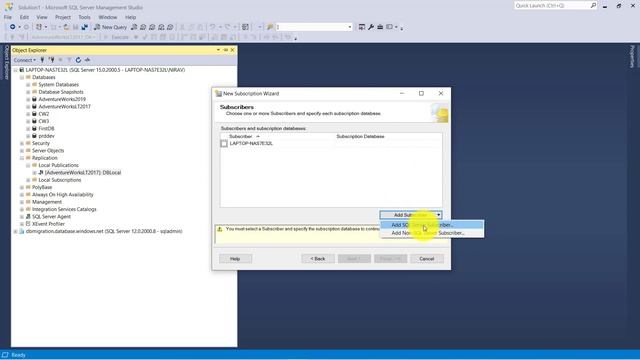
Task: Click the Open File toolbar icon
Action: pos(66,27)
